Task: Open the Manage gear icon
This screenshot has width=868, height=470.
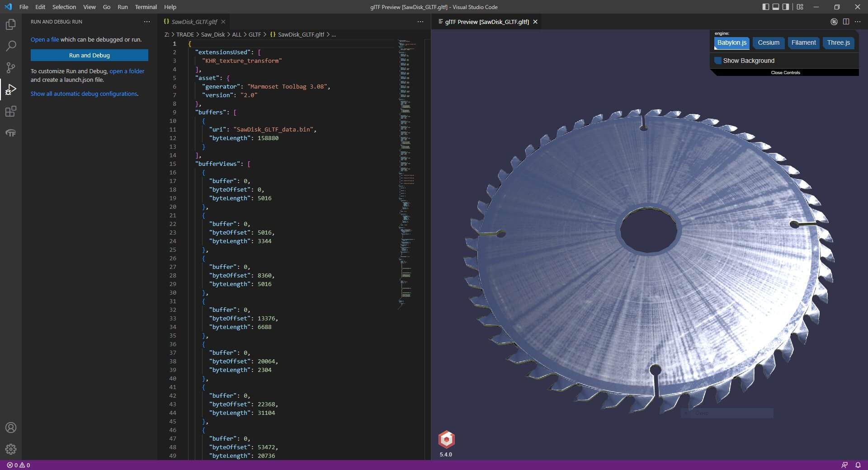Action: (11, 449)
